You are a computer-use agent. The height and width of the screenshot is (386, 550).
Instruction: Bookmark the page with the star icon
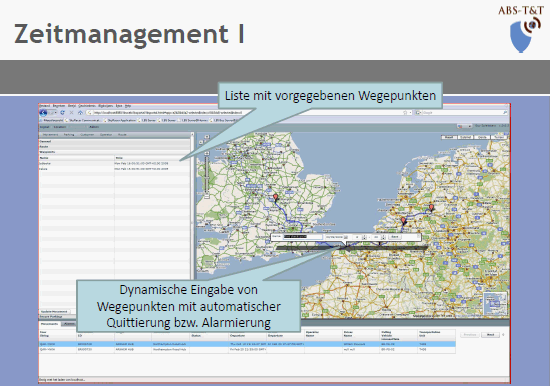(x=405, y=113)
